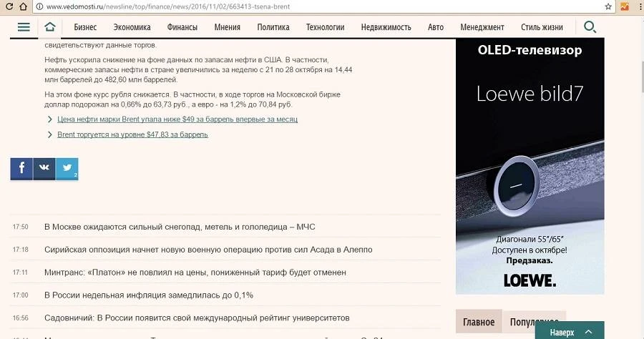Image resolution: width=644 pixels, height=339 pixels.
Task: Go to Vedomosti home via house icon
Action: click(49, 27)
